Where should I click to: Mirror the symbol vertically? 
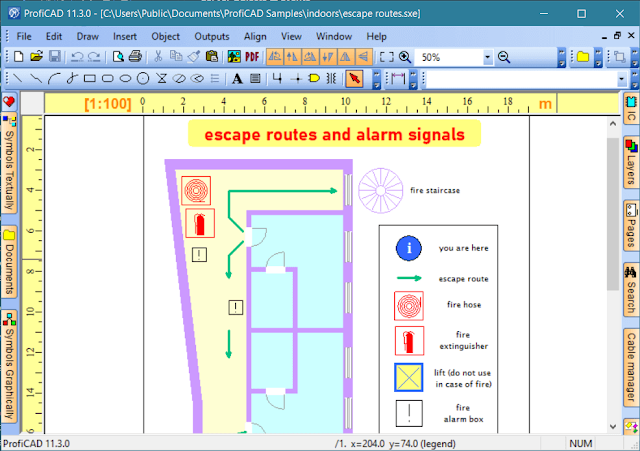(x=363, y=57)
